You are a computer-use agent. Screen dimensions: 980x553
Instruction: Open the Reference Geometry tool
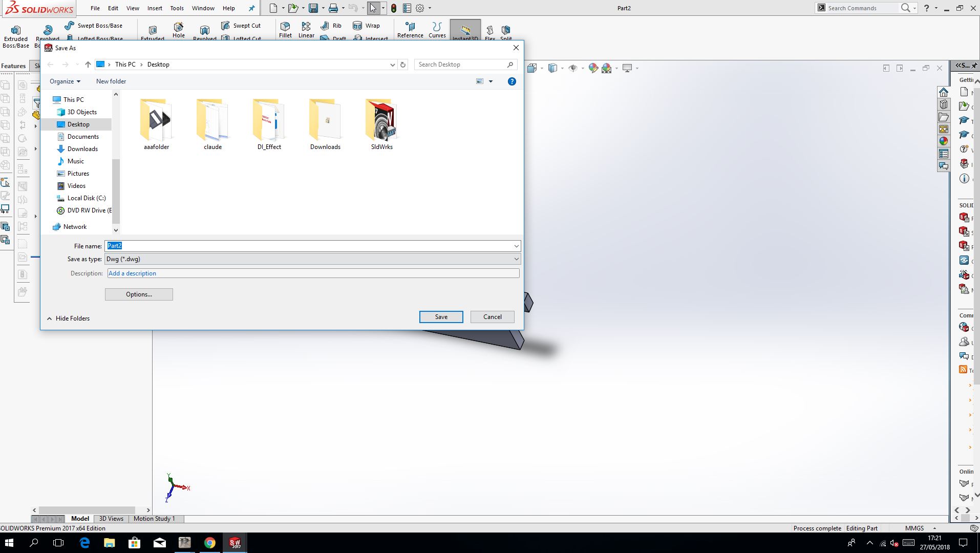[410, 30]
